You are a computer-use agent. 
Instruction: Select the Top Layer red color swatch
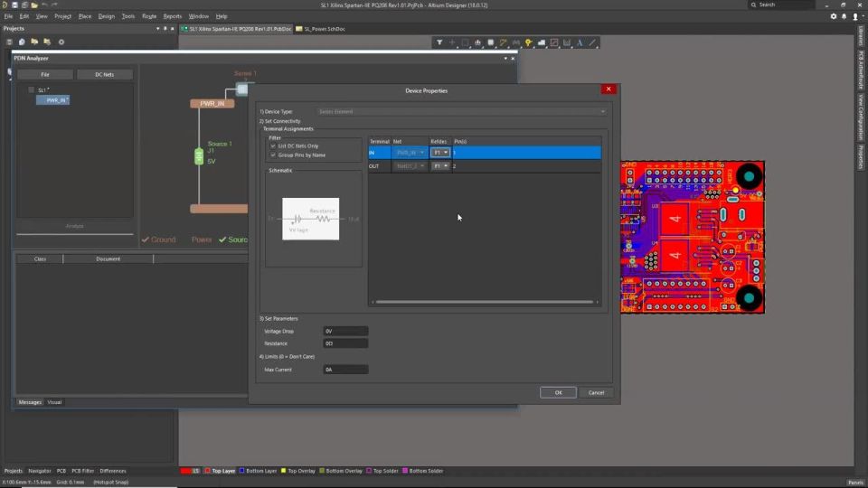(208, 471)
